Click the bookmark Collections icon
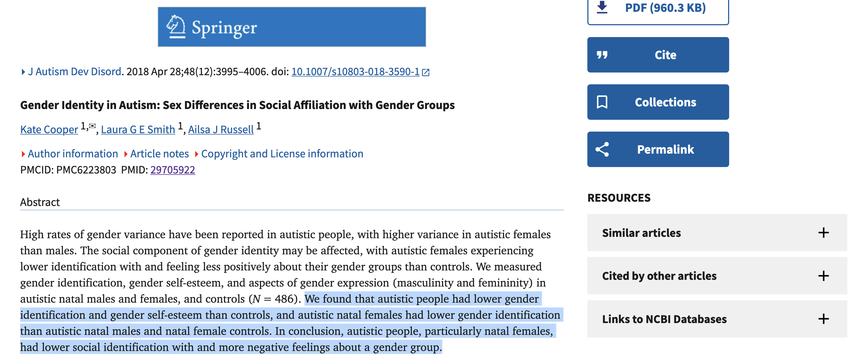This screenshot has height=362, width=868. (x=602, y=102)
